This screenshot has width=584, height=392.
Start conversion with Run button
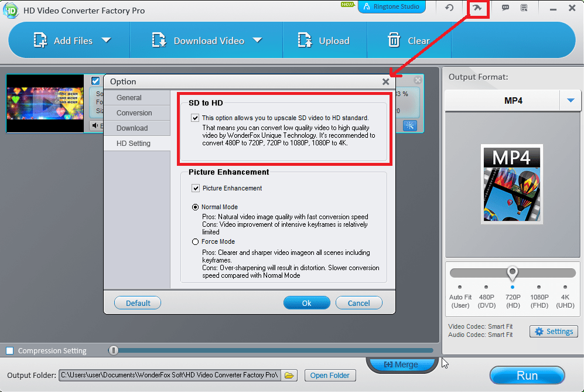(x=527, y=376)
